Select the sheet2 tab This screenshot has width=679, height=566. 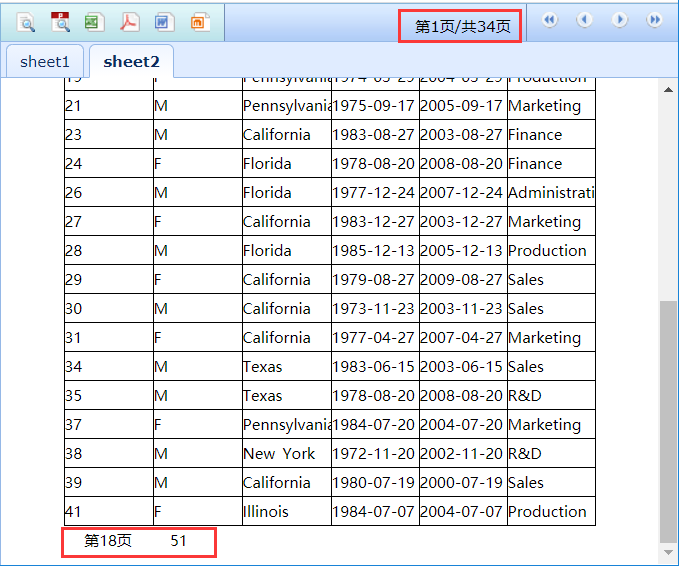131,61
